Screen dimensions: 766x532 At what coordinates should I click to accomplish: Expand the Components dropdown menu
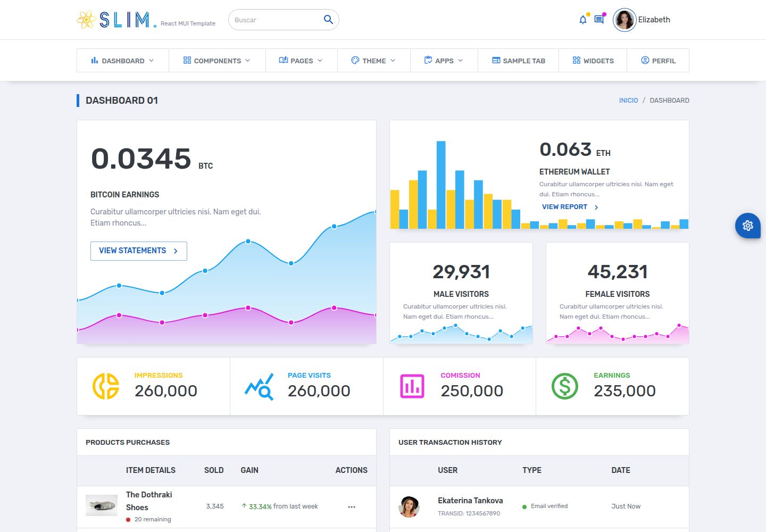point(217,61)
